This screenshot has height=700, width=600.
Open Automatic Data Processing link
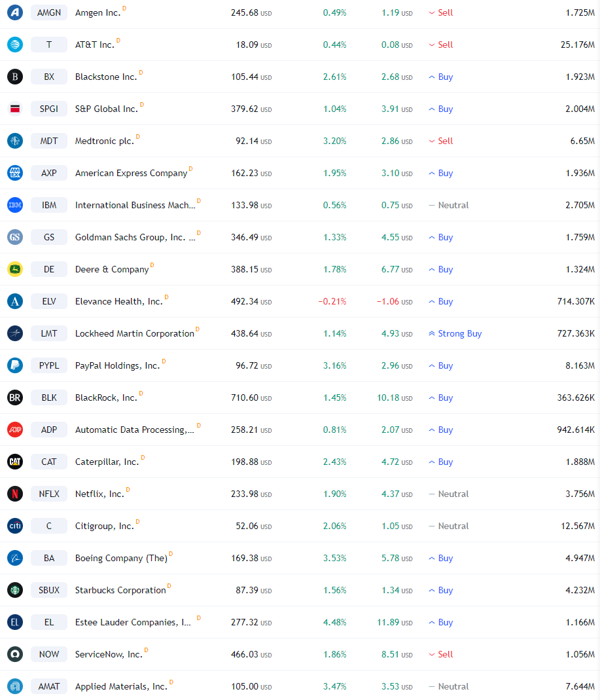135,430
